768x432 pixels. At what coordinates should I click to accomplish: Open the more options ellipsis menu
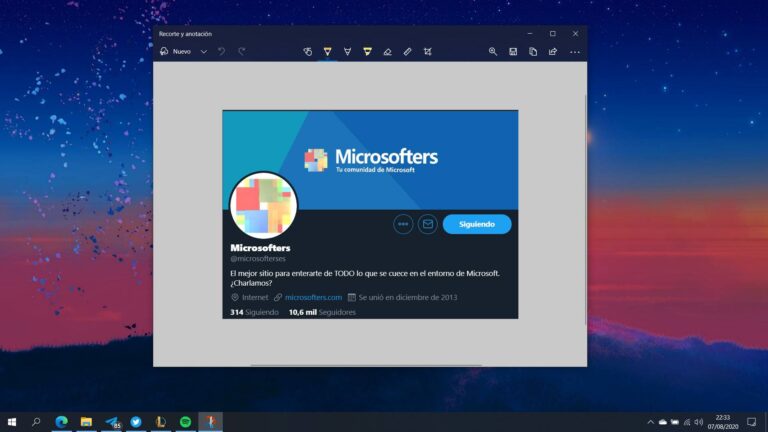click(575, 51)
